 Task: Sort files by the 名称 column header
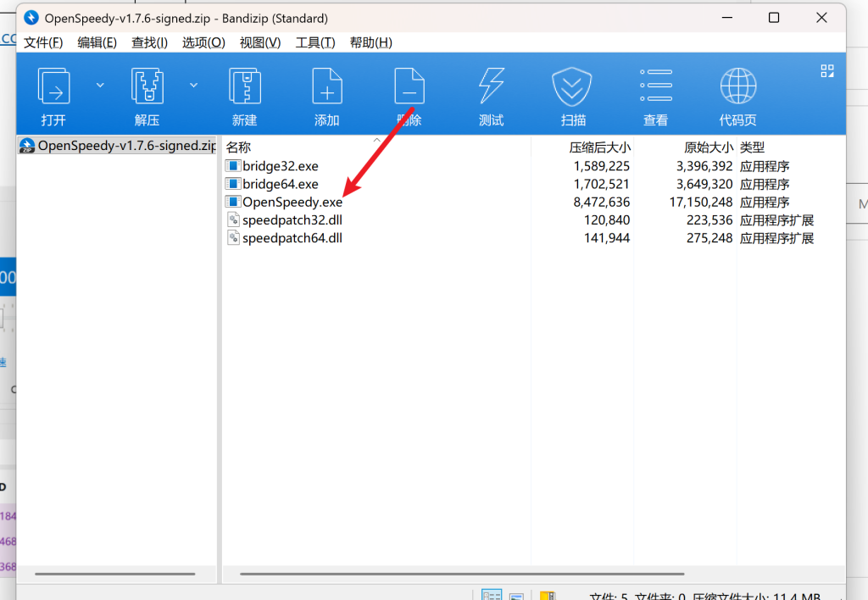point(239,147)
